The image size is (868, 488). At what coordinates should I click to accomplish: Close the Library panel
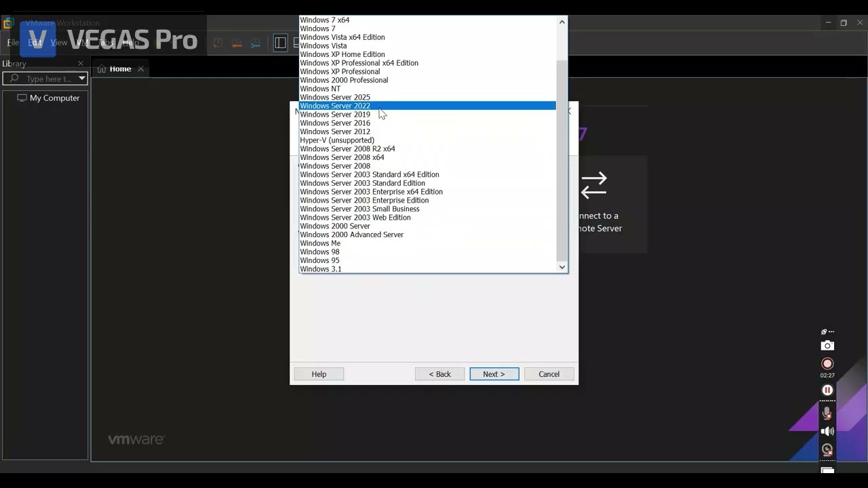(81, 64)
